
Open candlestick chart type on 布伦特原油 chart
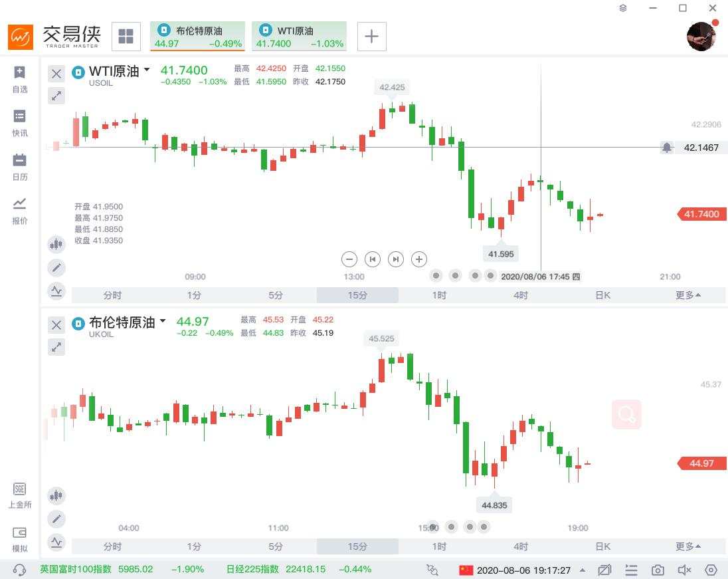click(56, 495)
